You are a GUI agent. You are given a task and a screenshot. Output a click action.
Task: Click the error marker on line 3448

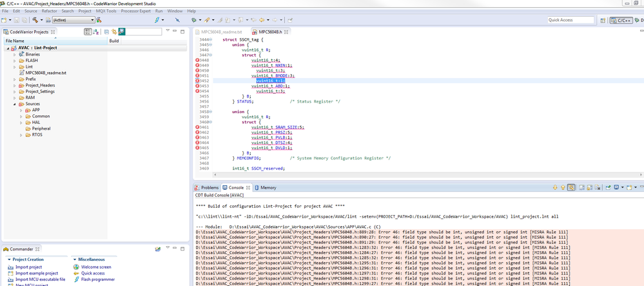tap(197, 60)
